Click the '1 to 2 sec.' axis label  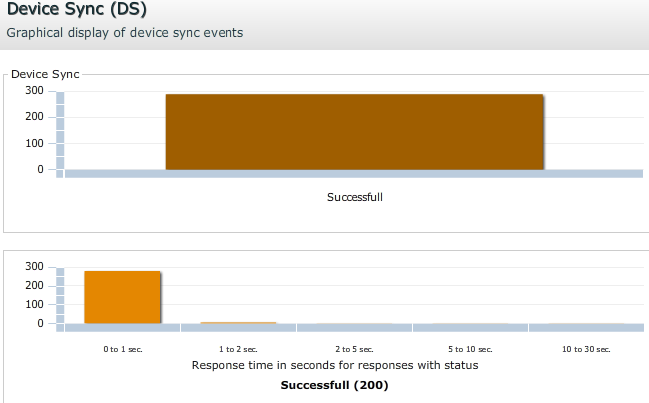238,349
